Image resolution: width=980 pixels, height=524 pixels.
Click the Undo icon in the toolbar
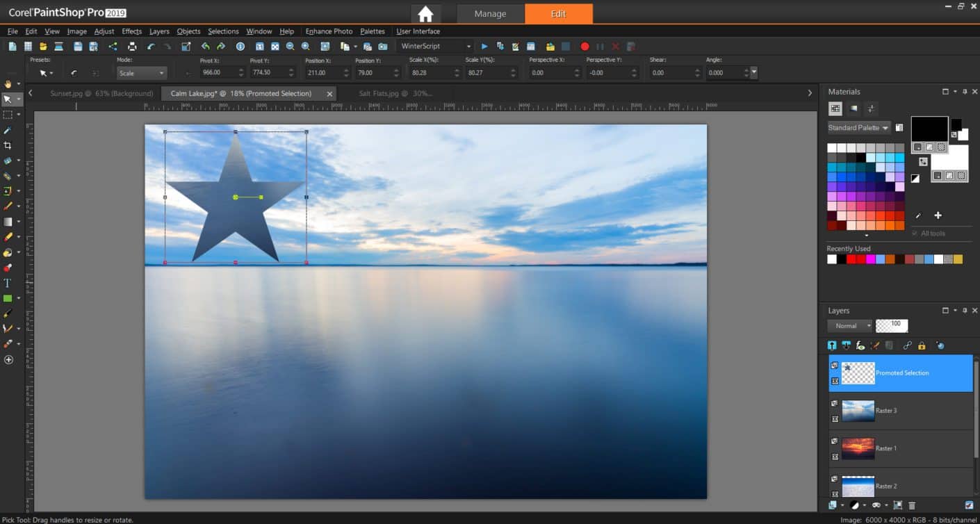[205, 47]
